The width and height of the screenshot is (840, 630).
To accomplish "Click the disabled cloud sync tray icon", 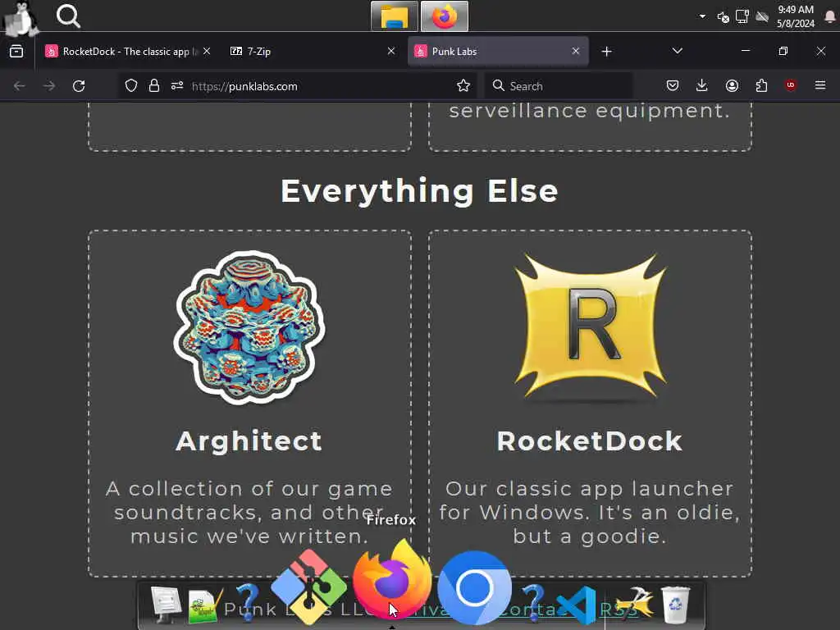I will pyautogui.click(x=762, y=17).
